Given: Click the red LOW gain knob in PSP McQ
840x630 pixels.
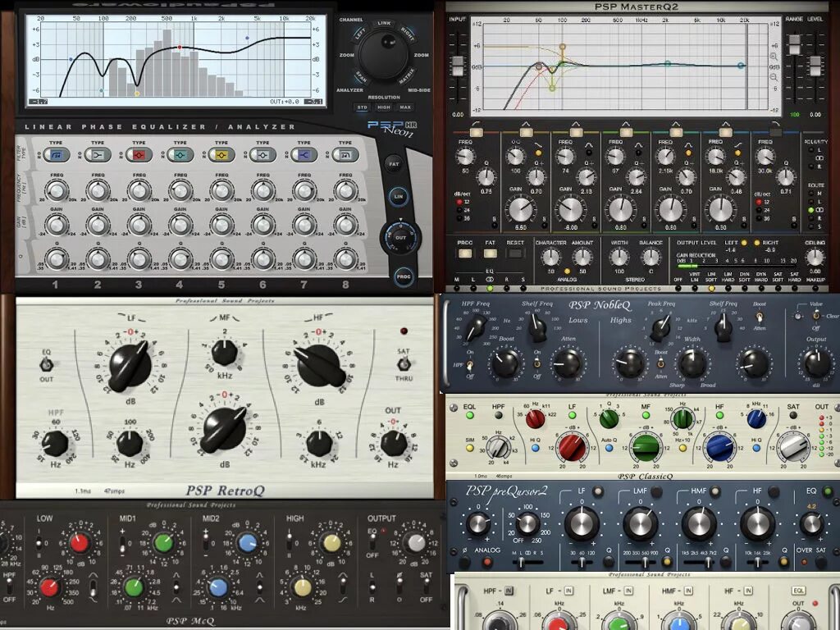Looking at the screenshot, I should [x=80, y=543].
